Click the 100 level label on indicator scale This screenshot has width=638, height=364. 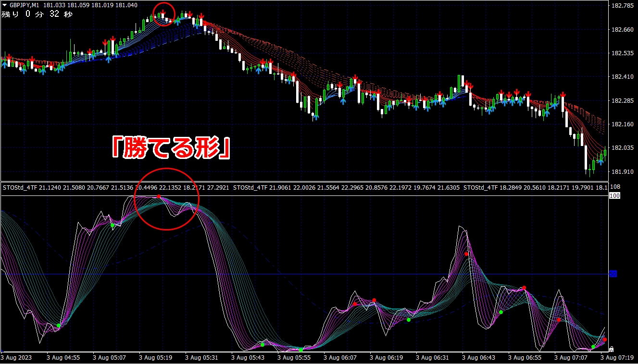coord(614,196)
